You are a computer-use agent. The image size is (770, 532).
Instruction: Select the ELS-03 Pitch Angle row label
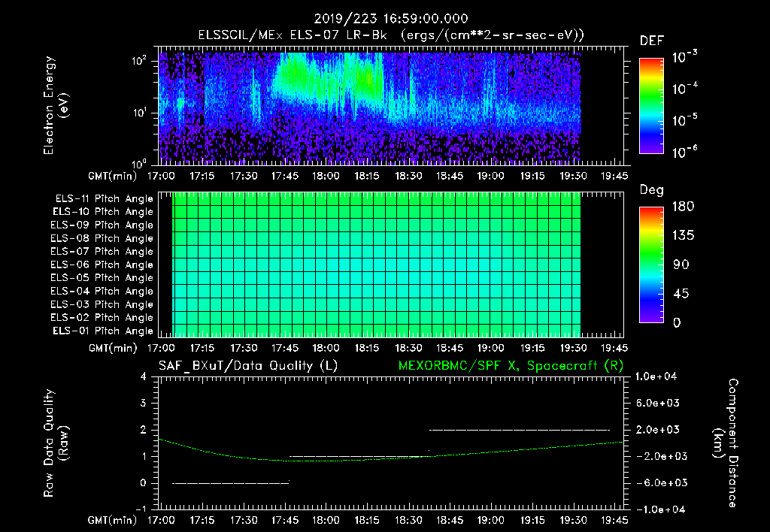coord(102,304)
